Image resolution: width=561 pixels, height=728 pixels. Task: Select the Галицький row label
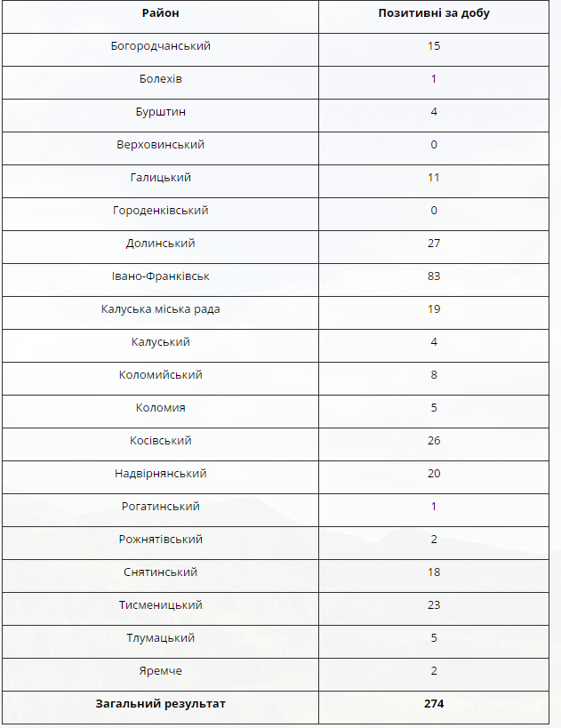pyautogui.click(x=161, y=178)
